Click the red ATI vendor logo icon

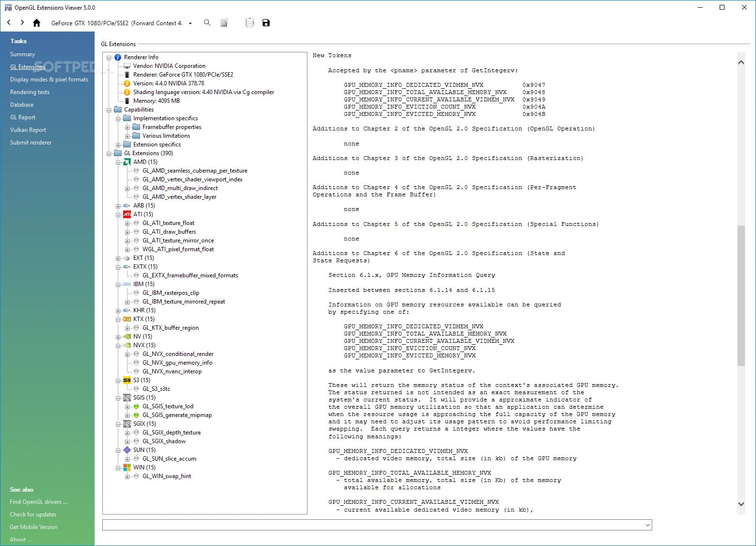pos(127,214)
